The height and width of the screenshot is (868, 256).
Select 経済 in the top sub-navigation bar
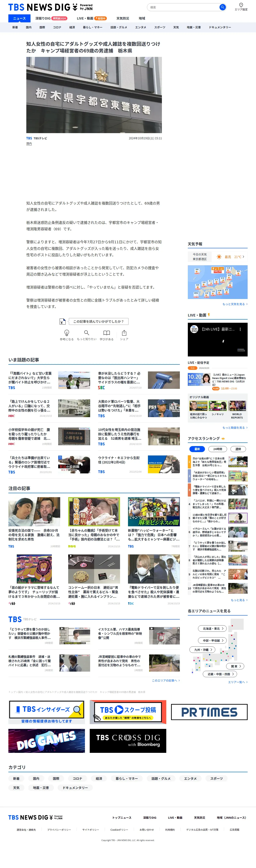tap(72, 27)
